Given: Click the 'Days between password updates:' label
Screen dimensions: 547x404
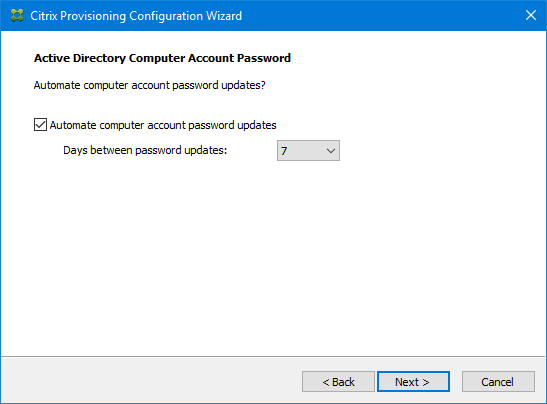Looking at the screenshot, I should click(145, 150).
